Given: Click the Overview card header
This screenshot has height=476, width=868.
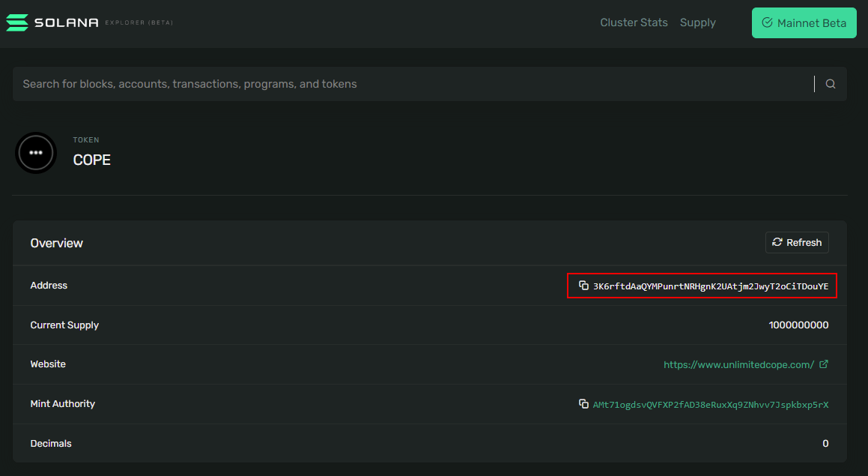Looking at the screenshot, I should click(57, 243).
